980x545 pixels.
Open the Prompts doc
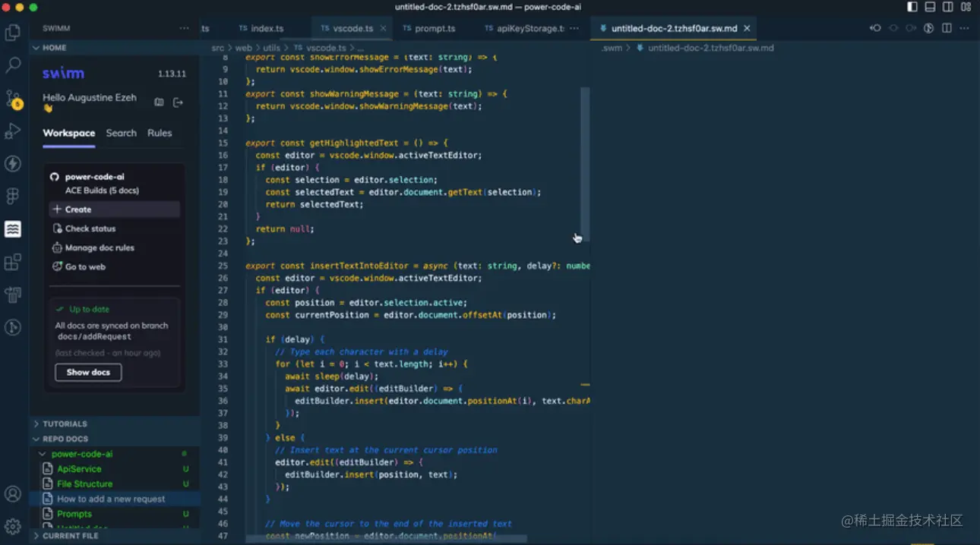[114, 514]
